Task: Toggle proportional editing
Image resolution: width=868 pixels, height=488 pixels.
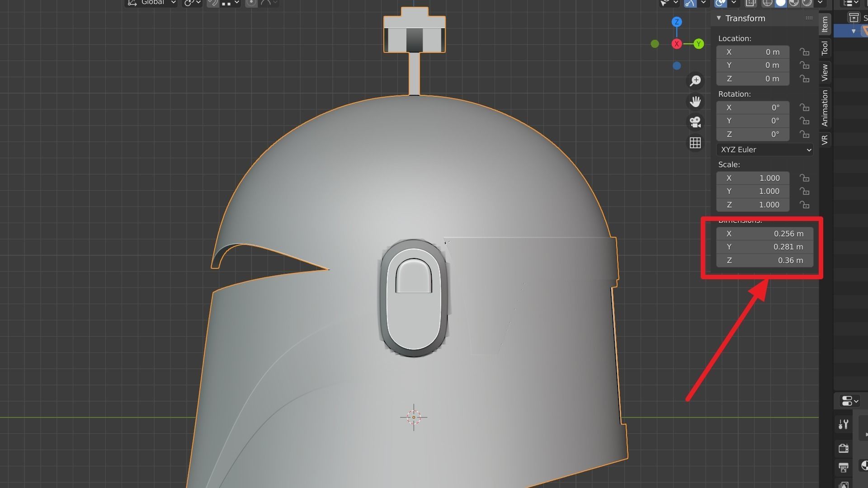Action: pyautogui.click(x=251, y=3)
